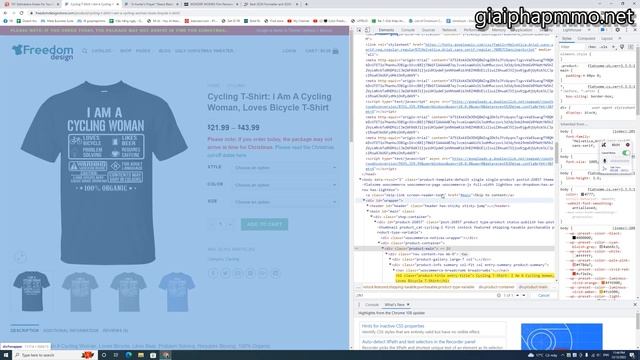Select the Computed styles tab
The width and height of the screenshot is (640, 360).
[586, 38]
